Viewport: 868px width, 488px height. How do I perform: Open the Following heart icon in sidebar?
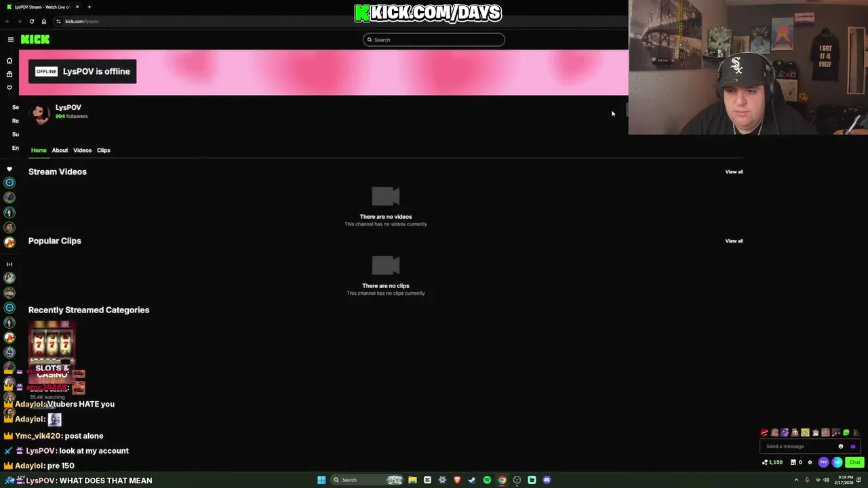(x=9, y=87)
